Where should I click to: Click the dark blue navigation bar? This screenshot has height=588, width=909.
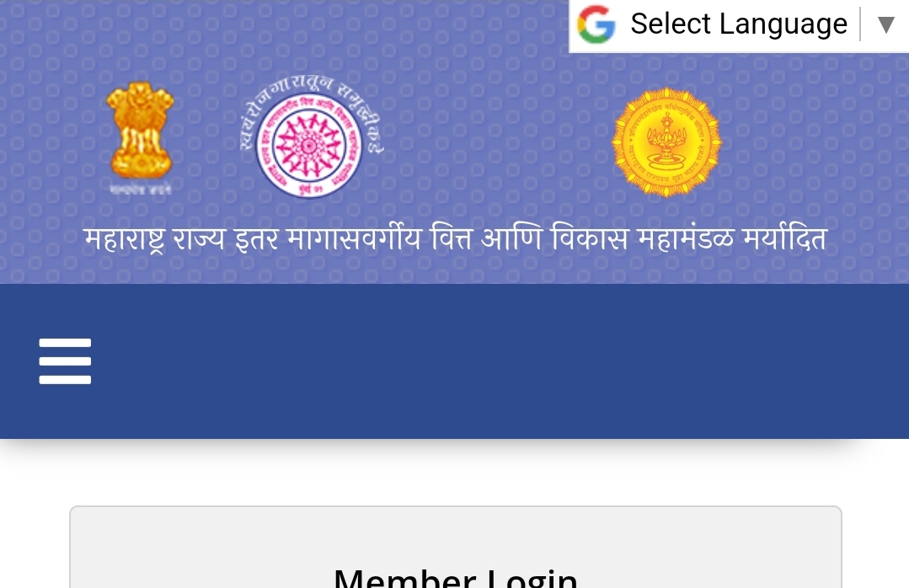(455, 361)
